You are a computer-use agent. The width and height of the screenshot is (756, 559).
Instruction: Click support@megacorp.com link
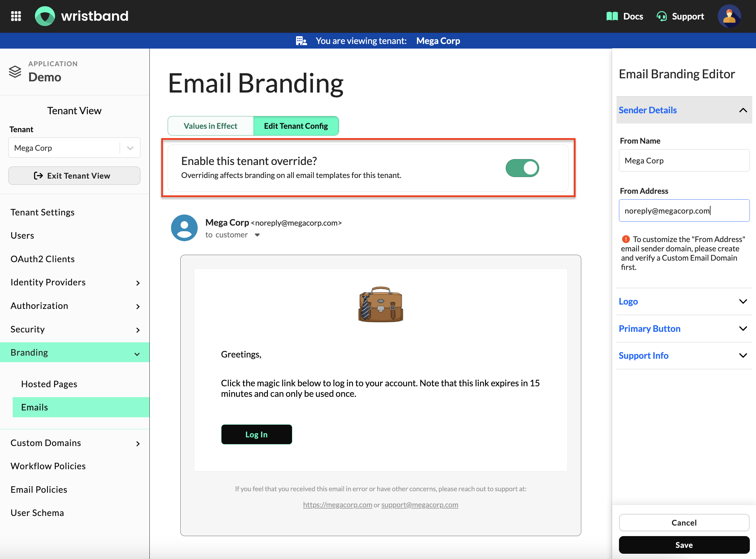click(x=419, y=505)
